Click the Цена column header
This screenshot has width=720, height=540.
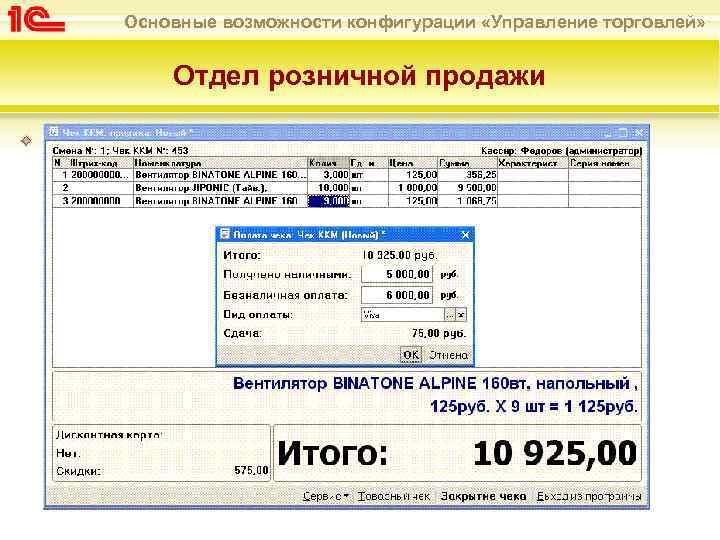(413, 163)
